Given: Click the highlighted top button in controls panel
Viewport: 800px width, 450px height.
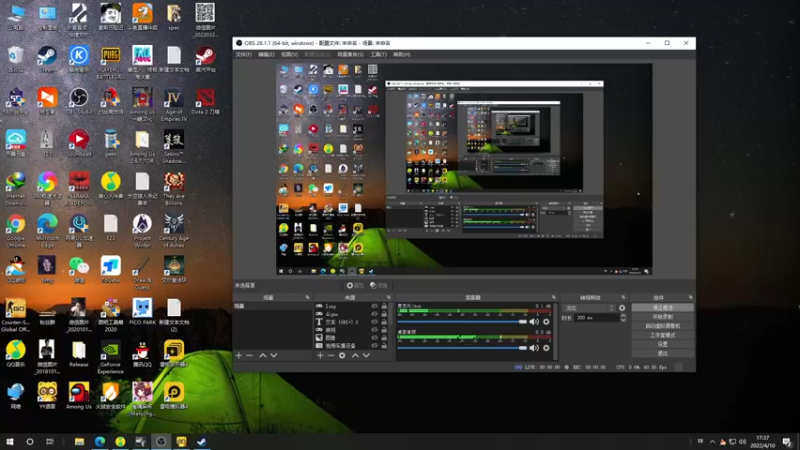Looking at the screenshot, I should pyautogui.click(x=662, y=308).
